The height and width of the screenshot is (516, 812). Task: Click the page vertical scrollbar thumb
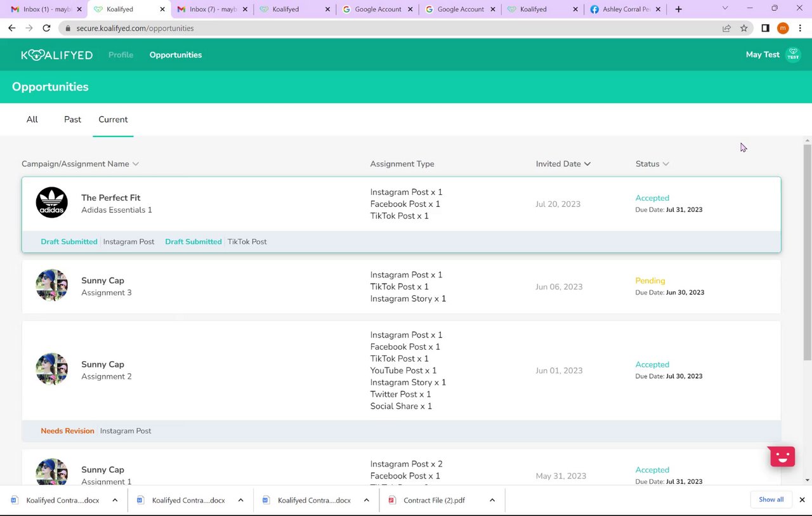tap(807, 253)
